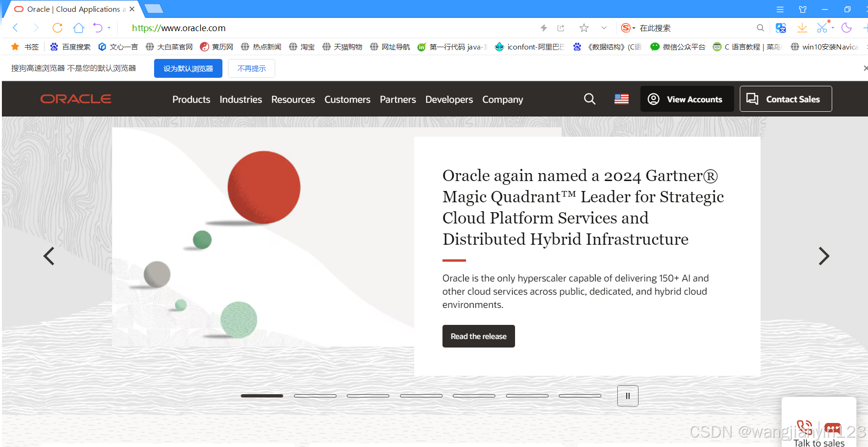Open the Customers menu
The image size is (868, 447).
[x=347, y=99]
